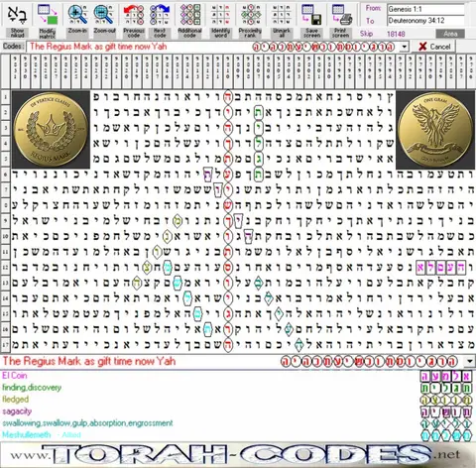Run the Proximity rank tool
Screen dimensions: 476x468
pos(250,15)
